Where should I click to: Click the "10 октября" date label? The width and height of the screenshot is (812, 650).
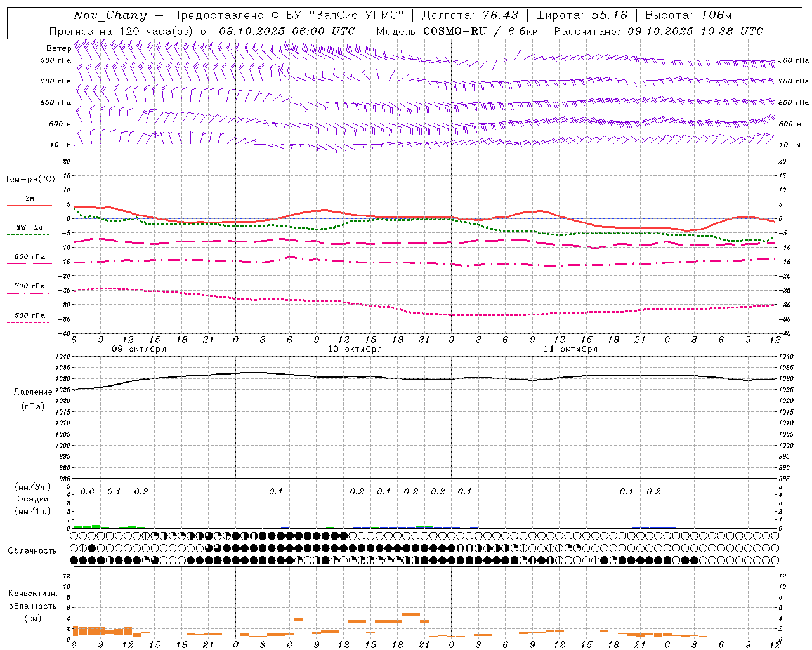pyautogui.click(x=355, y=349)
